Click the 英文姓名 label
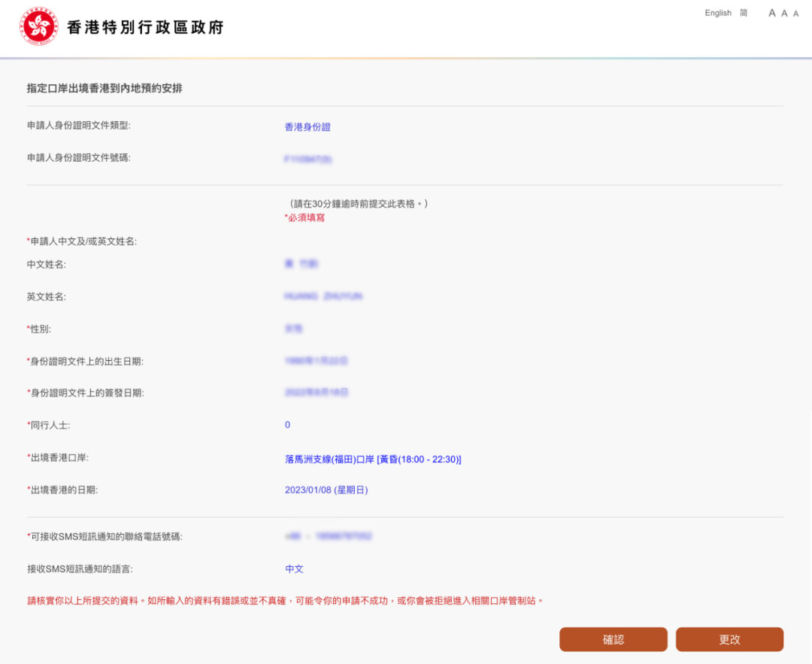Screen dimensions: 812x664 point(47,297)
